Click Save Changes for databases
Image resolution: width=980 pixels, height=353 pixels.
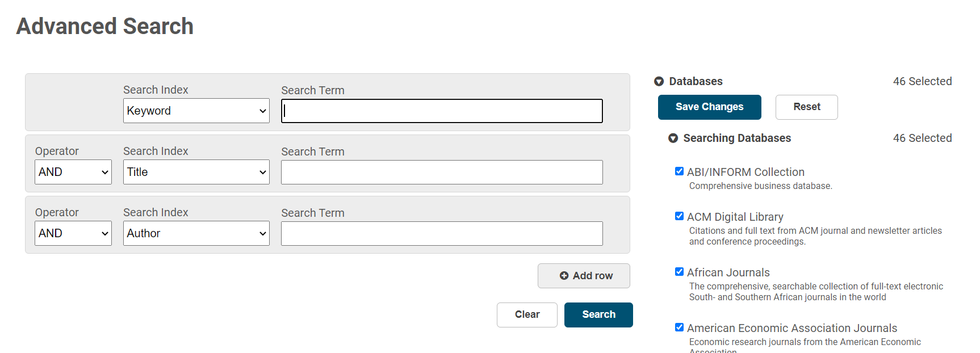click(x=709, y=107)
